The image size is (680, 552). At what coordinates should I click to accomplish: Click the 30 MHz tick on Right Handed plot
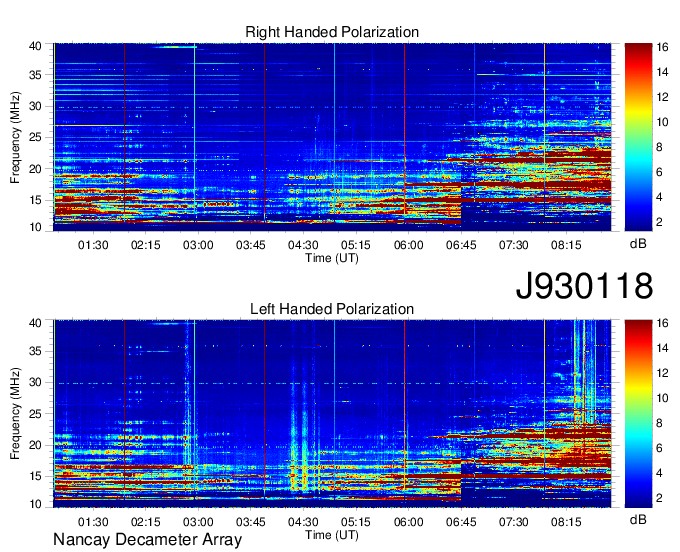35,106
